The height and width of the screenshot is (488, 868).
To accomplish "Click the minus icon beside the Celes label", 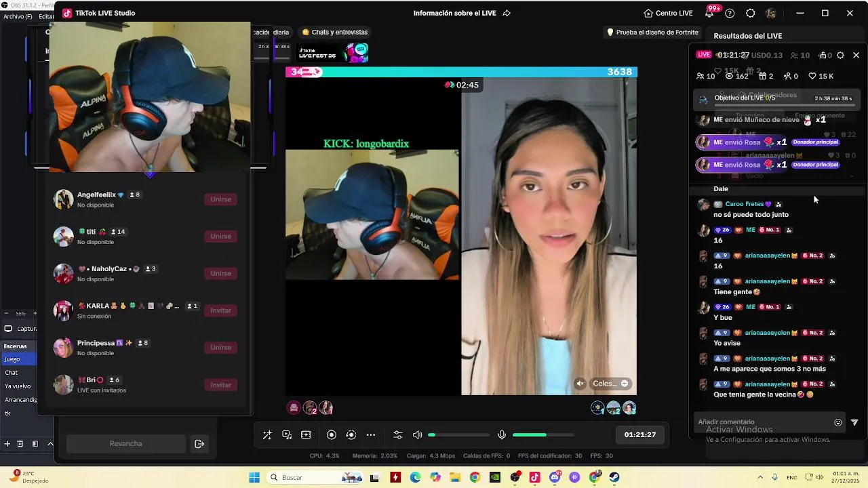I will click(625, 384).
